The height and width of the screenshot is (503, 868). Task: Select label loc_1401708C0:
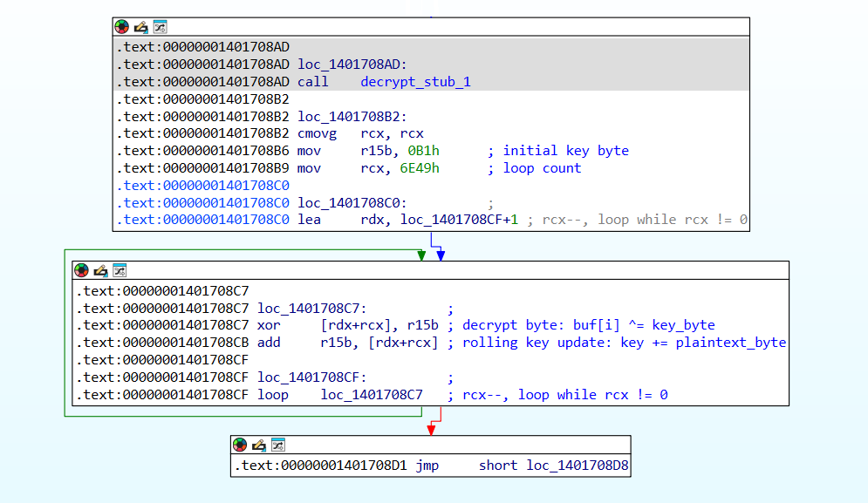coord(352,203)
